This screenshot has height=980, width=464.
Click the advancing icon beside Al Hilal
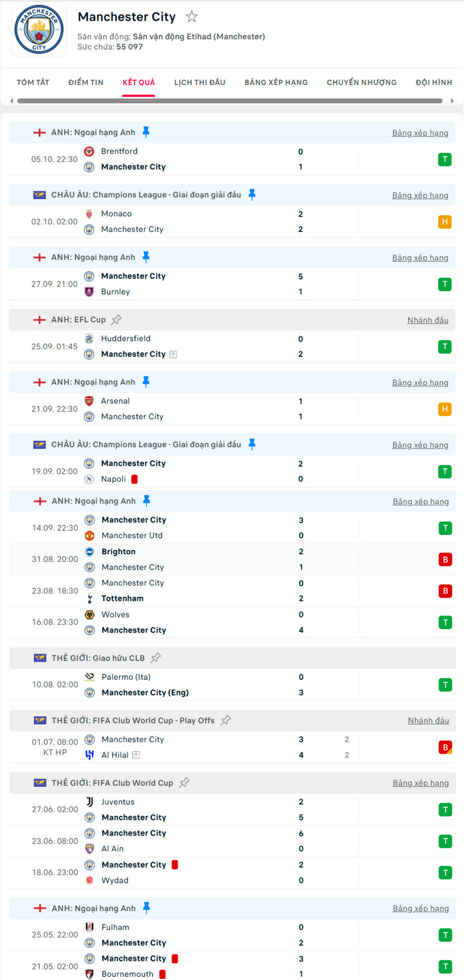coord(136,755)
